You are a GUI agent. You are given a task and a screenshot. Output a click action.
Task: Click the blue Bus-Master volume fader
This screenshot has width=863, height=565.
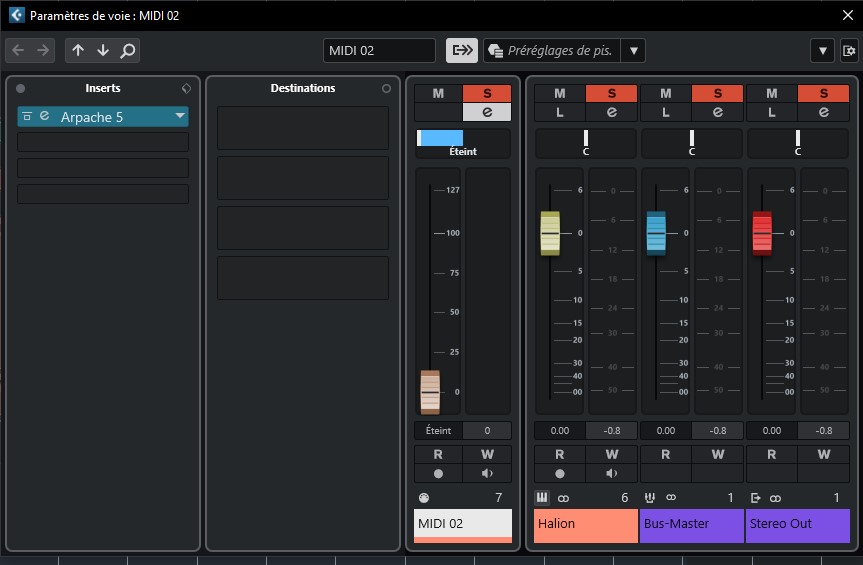click(656, 233)
